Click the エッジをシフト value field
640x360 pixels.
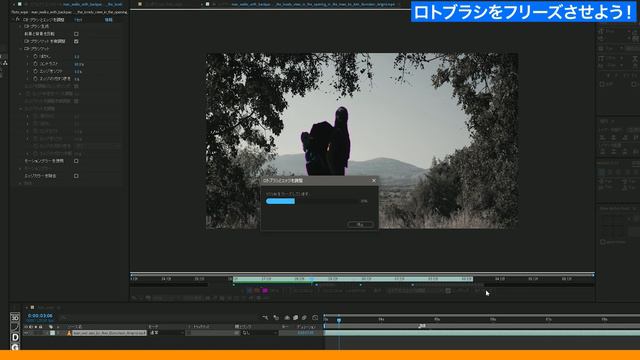(78, 71)
